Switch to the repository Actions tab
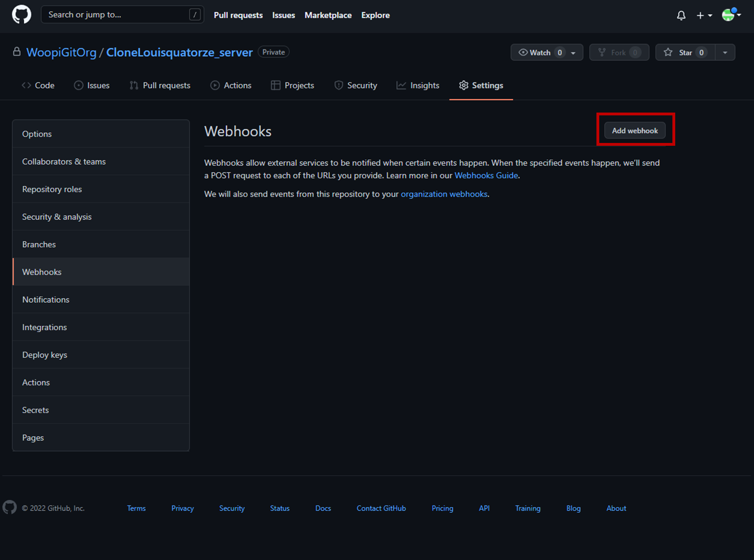754x560 pixels. coord(231,86)
